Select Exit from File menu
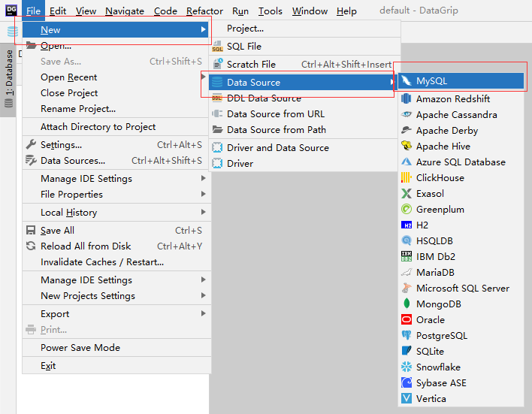 click(x=116, y=365)
